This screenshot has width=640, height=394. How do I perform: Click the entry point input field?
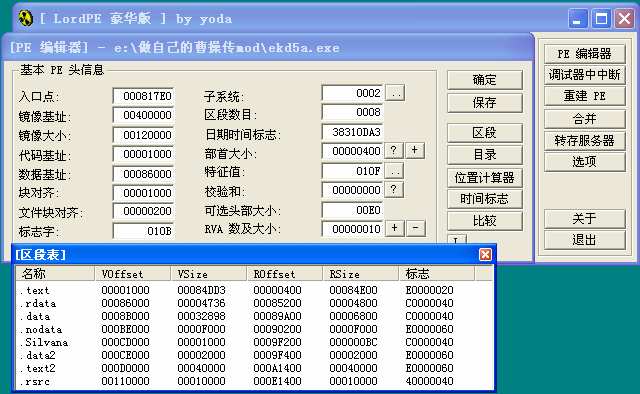pyautogui.click(x=144, y=96)
